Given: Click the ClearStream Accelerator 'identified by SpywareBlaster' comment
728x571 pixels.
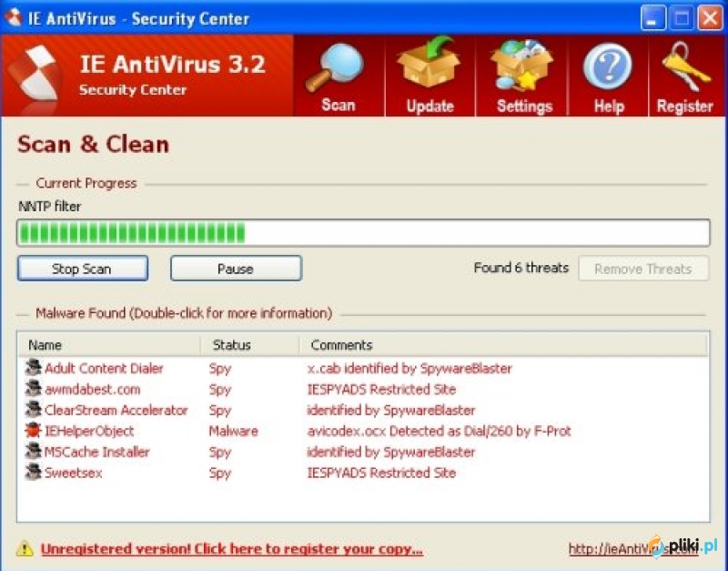Looking at the screenshot, I should (391, 410).
